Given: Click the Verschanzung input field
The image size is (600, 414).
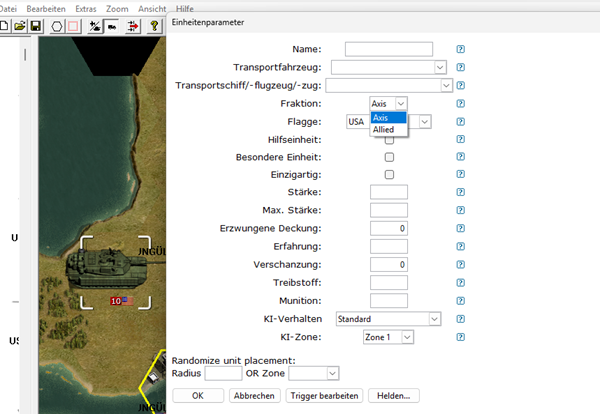Looking at the screenshot, I should coord(389,264).
